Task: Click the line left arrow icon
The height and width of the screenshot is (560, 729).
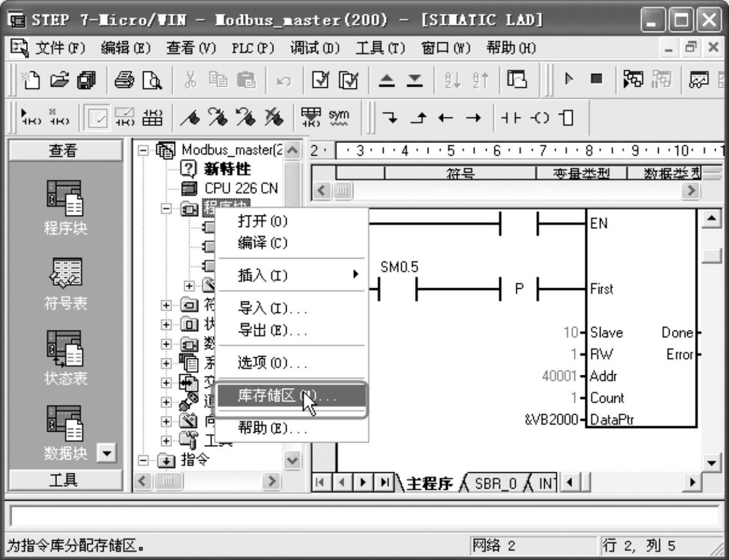Action: click(446, 118)
